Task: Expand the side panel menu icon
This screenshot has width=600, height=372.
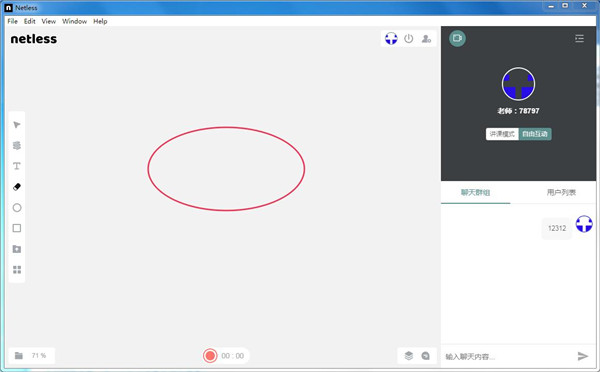Action: 579,38
